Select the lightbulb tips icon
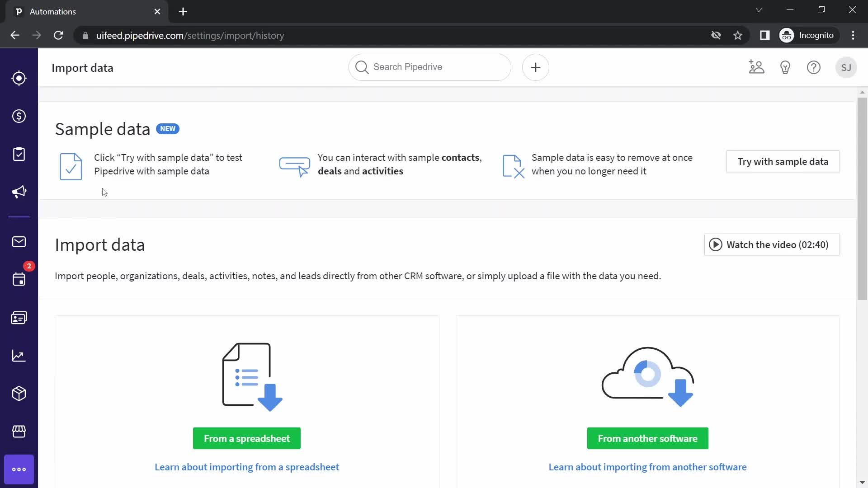Image resolution: width=868 pixels, height=488 pixels. [x=785, y=67]
